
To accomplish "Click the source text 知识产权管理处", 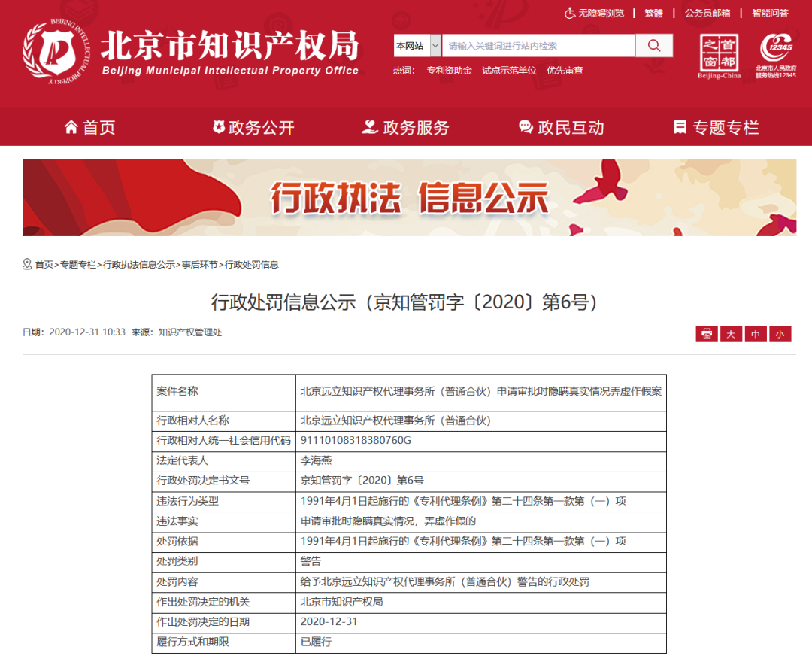I will point(189,332).
